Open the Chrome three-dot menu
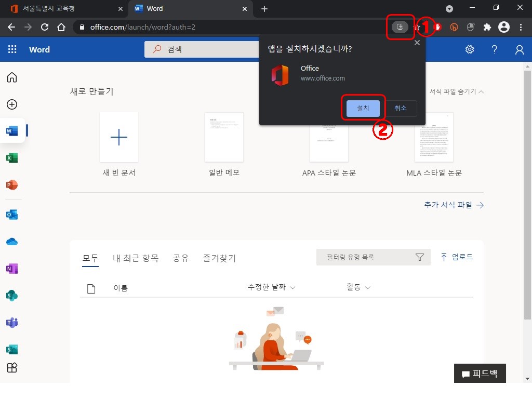The image size is (532, 399). point(521,27)
